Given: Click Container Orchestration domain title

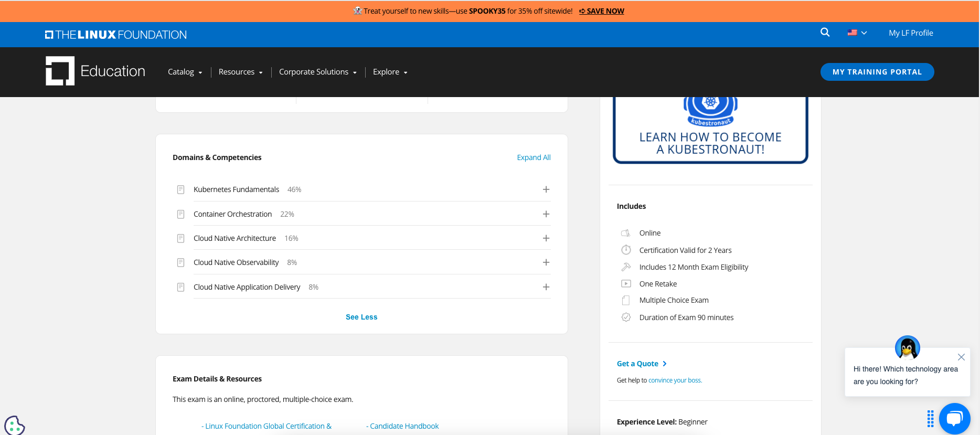Looking at the screenshot, I should (232, 214).
